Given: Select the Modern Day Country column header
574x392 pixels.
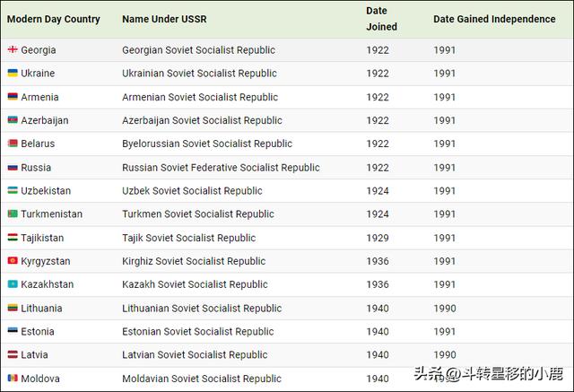Looking at the screenshot, I should (x=54, y=19).
